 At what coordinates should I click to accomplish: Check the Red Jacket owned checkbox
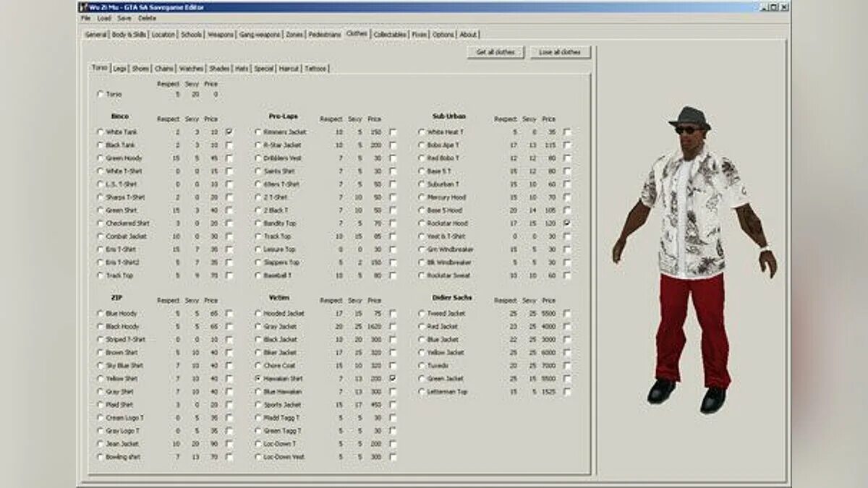click(567, 327)
